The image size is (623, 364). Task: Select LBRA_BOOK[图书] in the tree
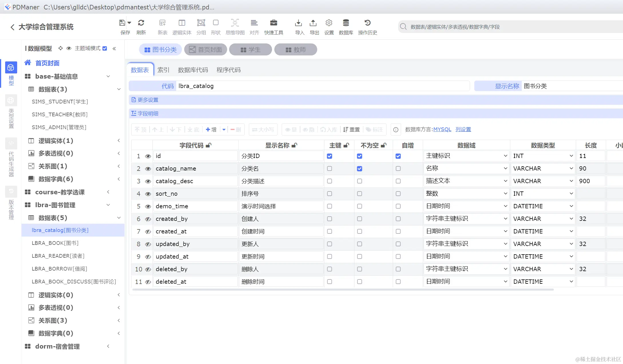coord(55,243)
